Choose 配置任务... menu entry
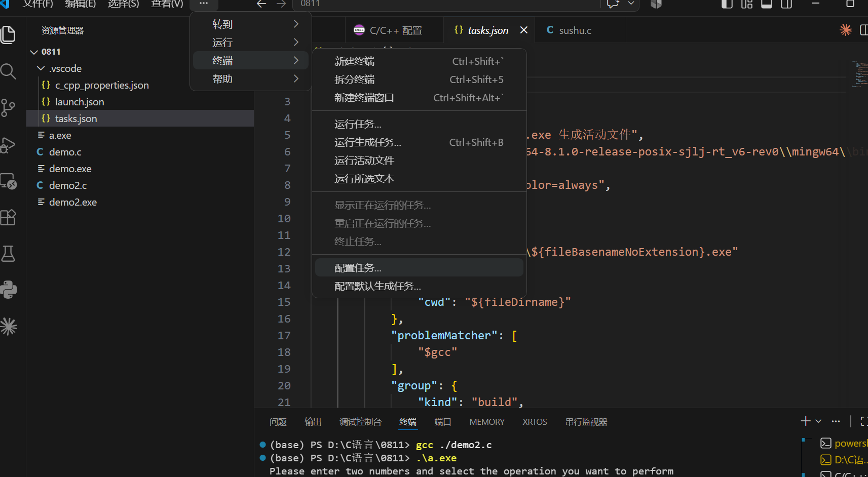The width and height of the screenshot is (868, 477). (x=419, y=268)
